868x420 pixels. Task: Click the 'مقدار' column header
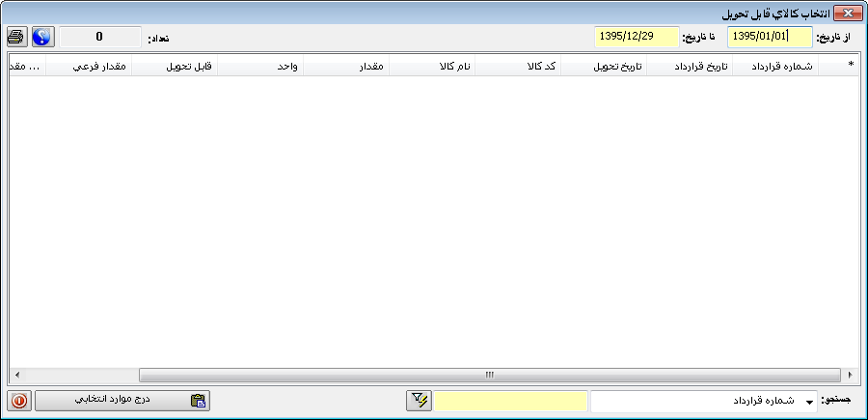click(346, 65)
